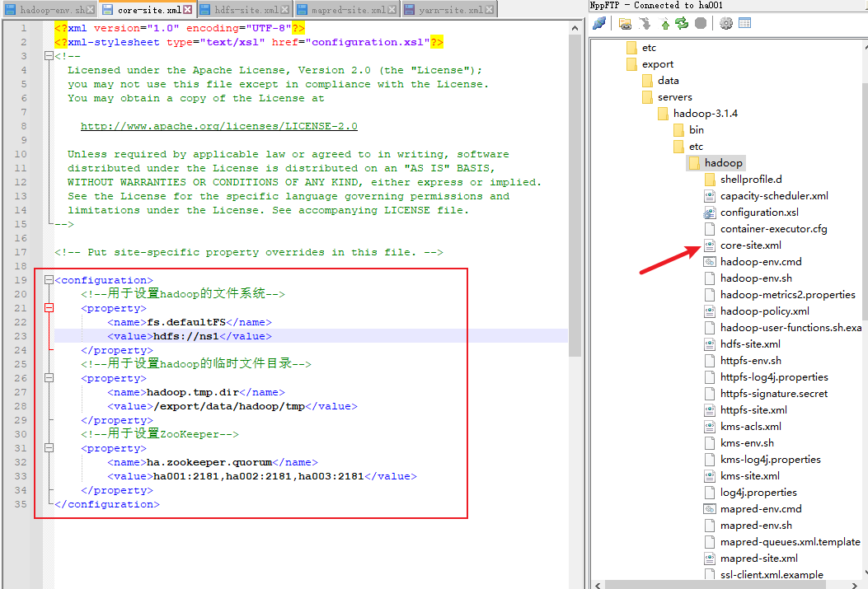Click the NppFTP abort transfer icon
Image resolution: width=868 pixels, height=589 pixels.
[x=701, y=23]
